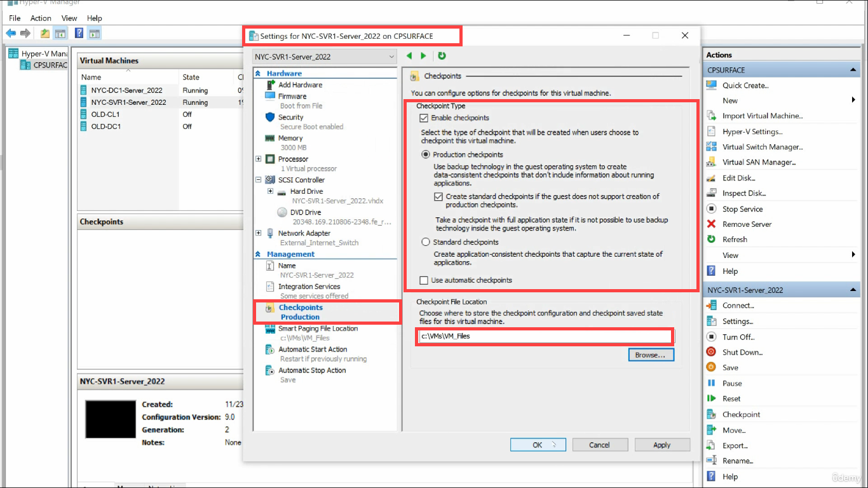Click the green Refresh icon in Actions pane

(712, 240)
